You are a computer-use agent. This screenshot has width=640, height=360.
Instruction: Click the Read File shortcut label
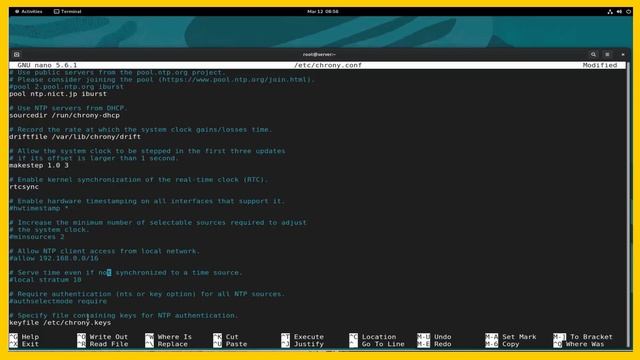(x=109, y=344)
